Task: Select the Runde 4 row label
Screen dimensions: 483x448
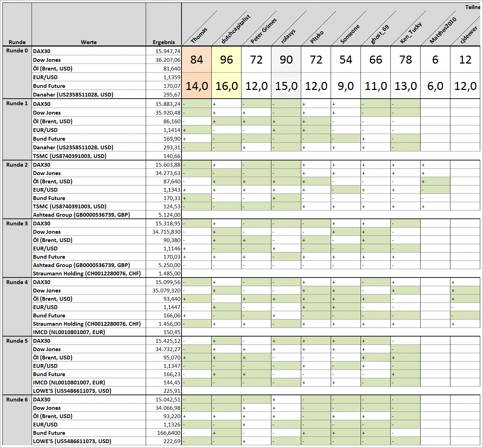Action: 17,282
